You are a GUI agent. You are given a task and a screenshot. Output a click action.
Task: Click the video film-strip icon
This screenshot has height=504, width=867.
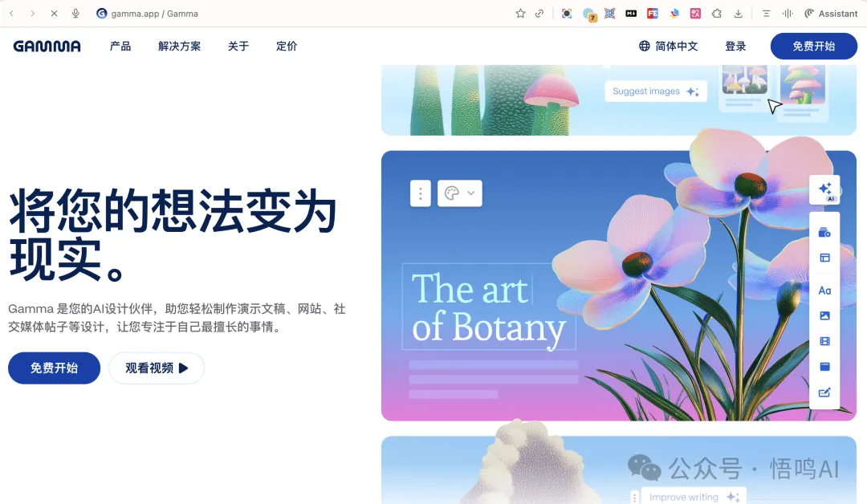824,341
